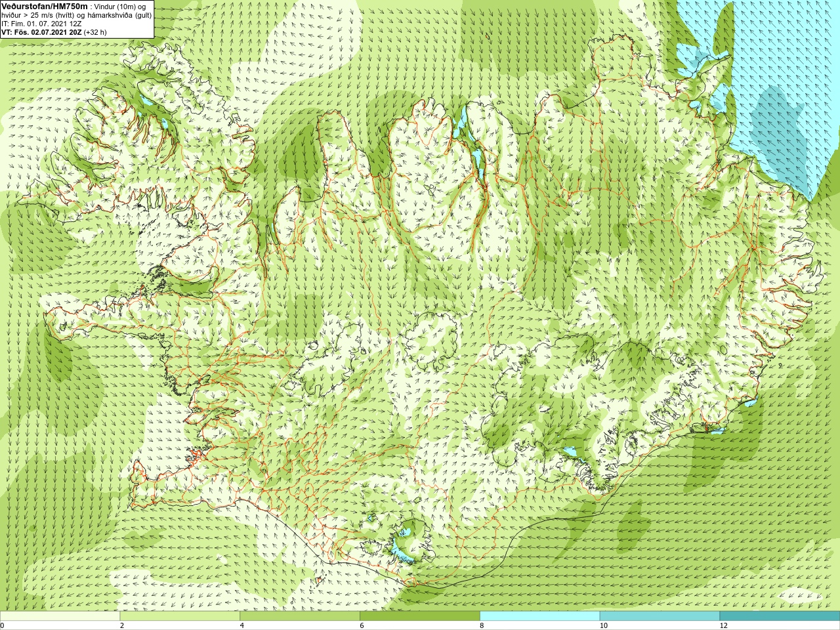Click the 'VT: Fös. 02.07.2021 20Z' line
The height and width of the screenshot is (630, 840).
pos(41,31)
